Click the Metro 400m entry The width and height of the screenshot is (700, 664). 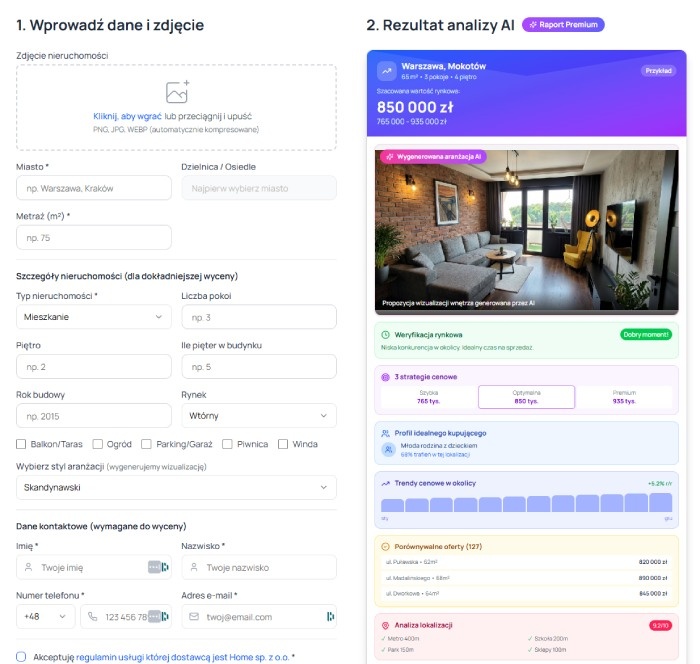coord(400,639)
